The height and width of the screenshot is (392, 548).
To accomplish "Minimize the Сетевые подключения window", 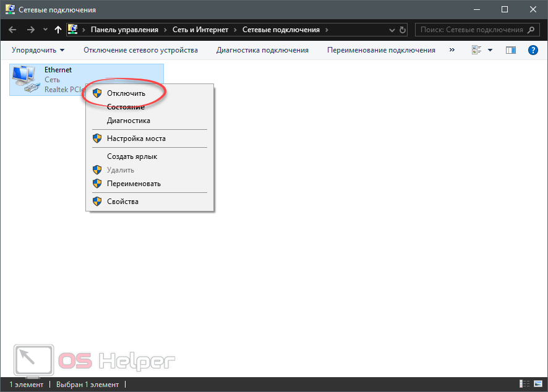I will (x=477, y=9).
